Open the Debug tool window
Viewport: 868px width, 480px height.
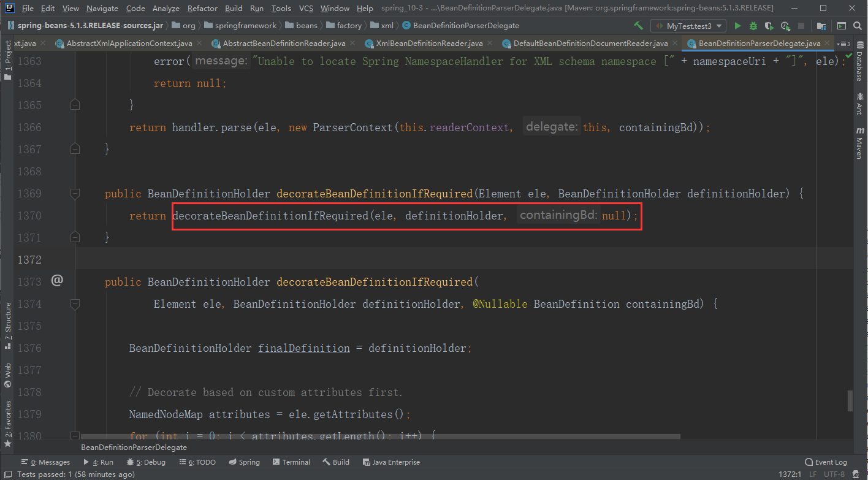[x=146, y=462]
